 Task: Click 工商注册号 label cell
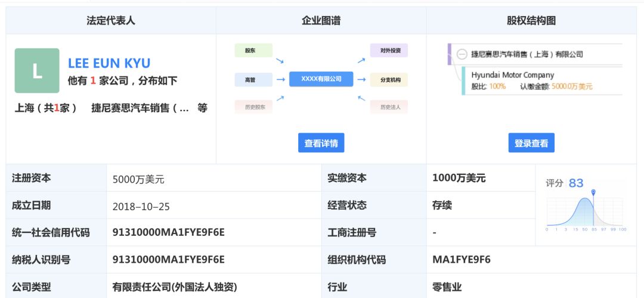pos(374,232)
